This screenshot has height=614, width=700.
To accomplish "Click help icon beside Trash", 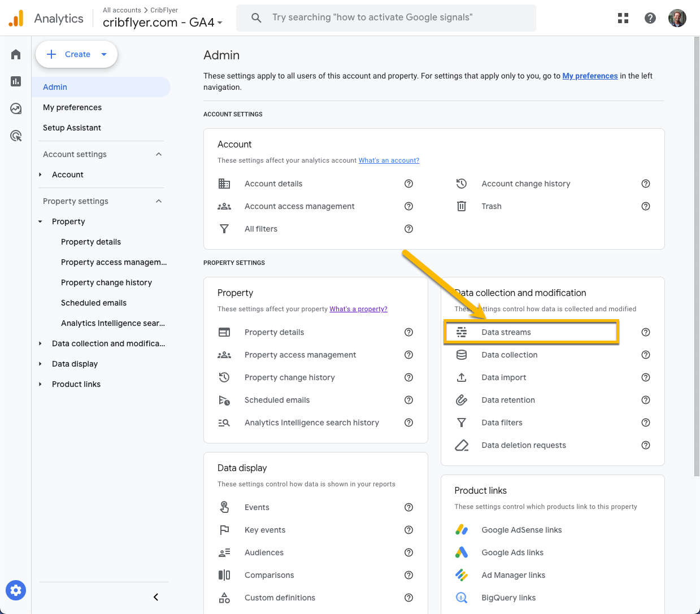I will [x=646, y=206].
